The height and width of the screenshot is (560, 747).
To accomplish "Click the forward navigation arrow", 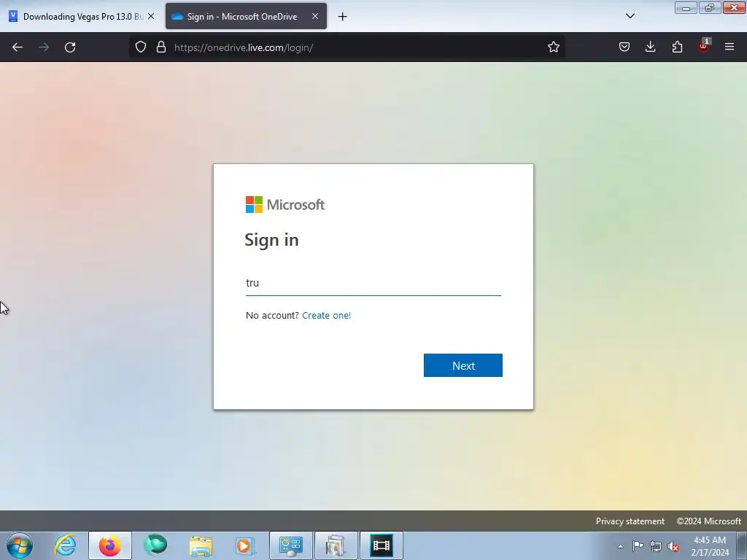I will pyautogui.click(x=44, y=47).
